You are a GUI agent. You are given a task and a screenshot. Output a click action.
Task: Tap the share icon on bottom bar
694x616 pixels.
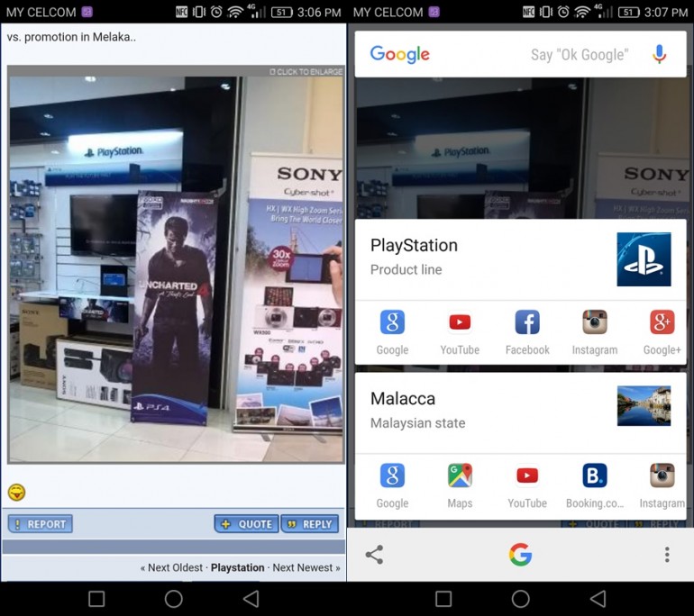tap(375, 555)
